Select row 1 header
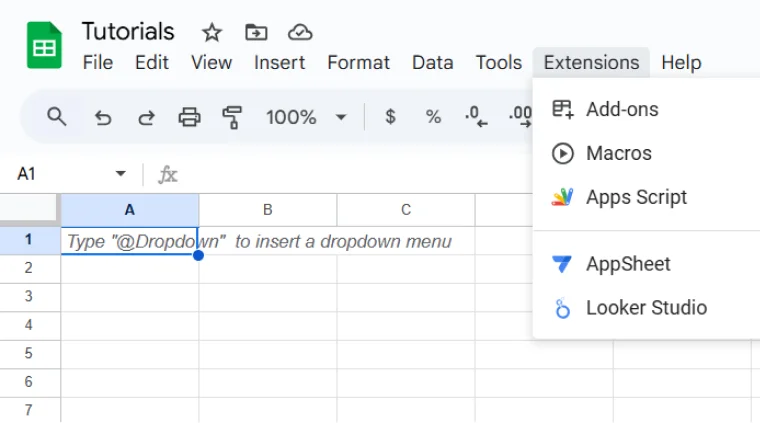Screen dimensions: 760x423 [30, 240]
